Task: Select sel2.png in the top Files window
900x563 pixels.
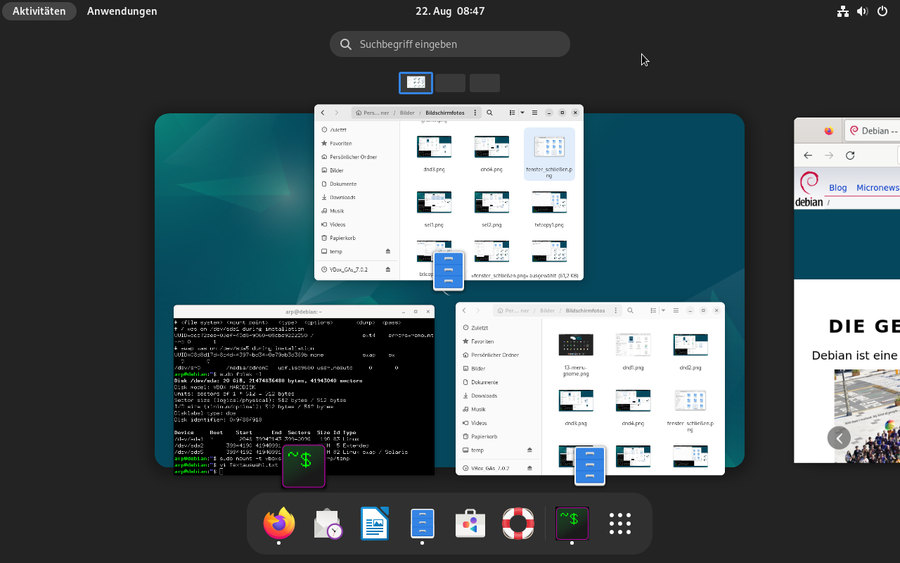Action: tap(491, 209)
